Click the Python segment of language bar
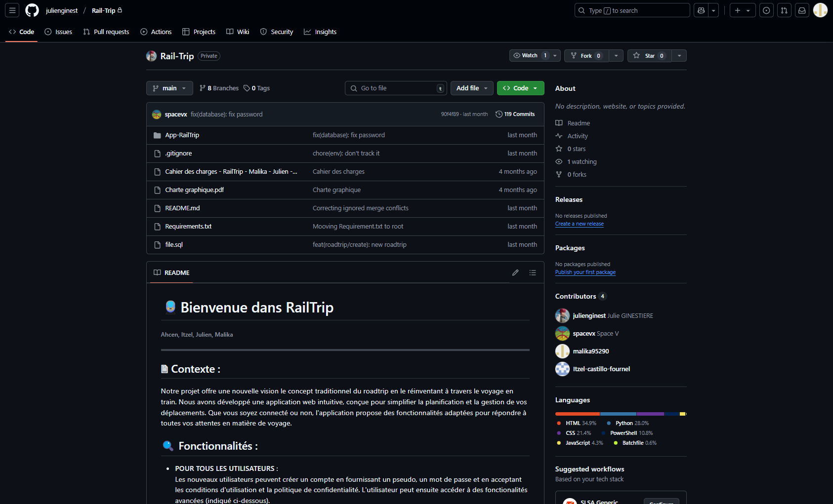Screen dimensions: 833x504 618,414
